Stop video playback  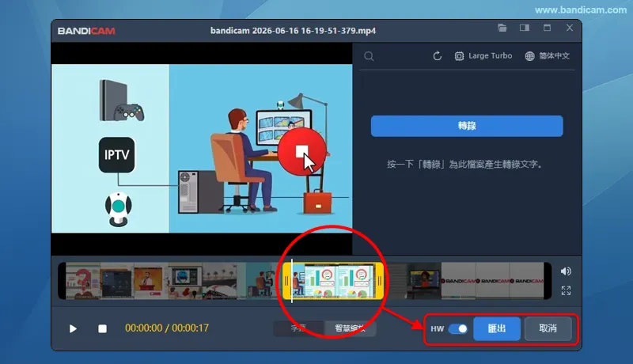(x=103, y=328)
